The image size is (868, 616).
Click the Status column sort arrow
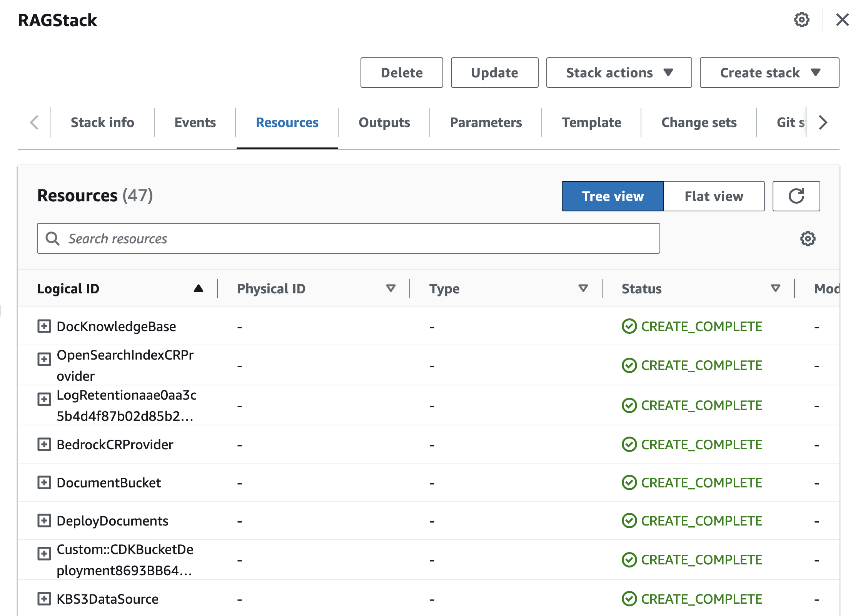[775, 288]
